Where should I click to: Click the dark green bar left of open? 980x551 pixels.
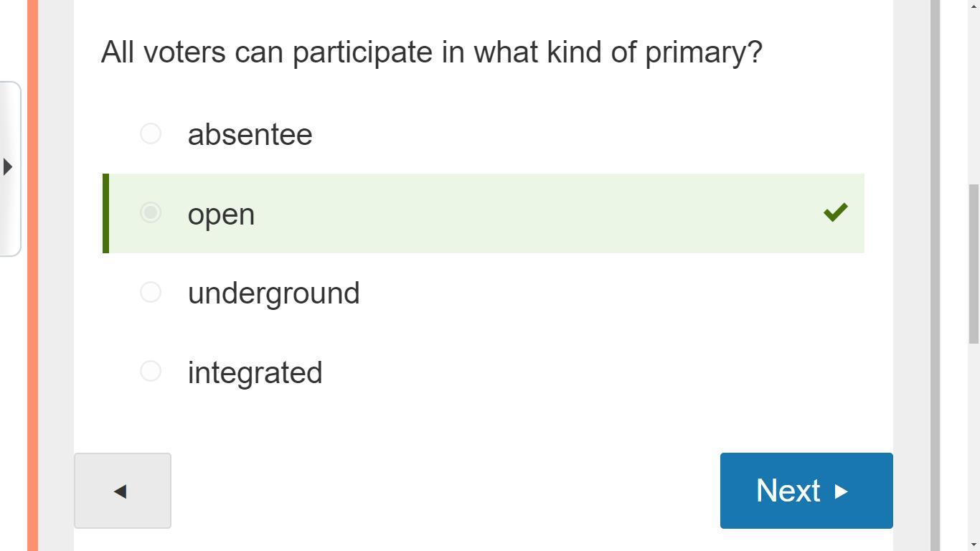click(105, 213)
